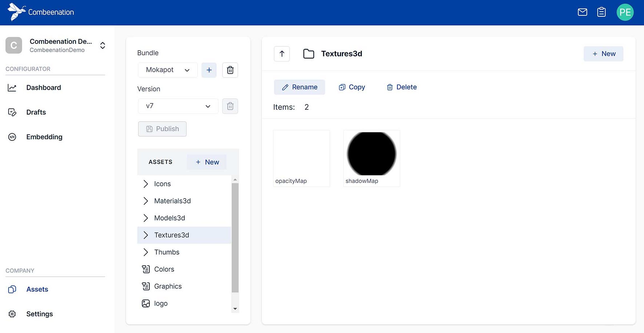Screen dimensions: 644x333
Task: Click the Publish button
Action: [162, 129]
